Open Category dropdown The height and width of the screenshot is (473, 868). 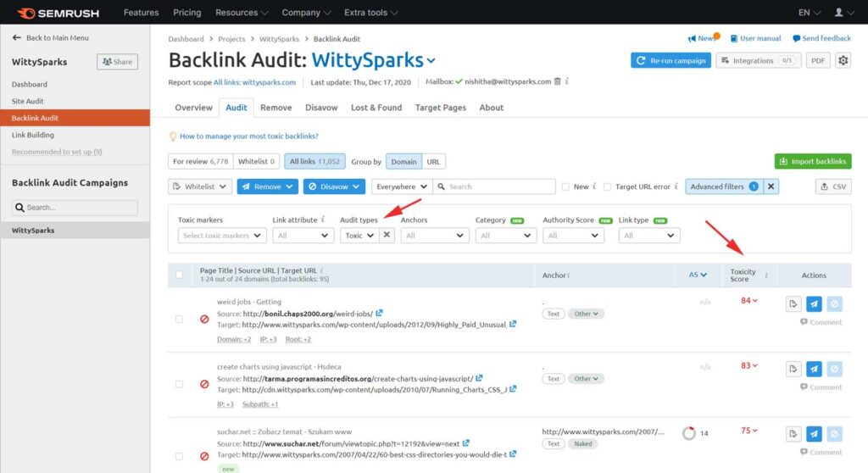pyautogui.click(x=505, y=236)
